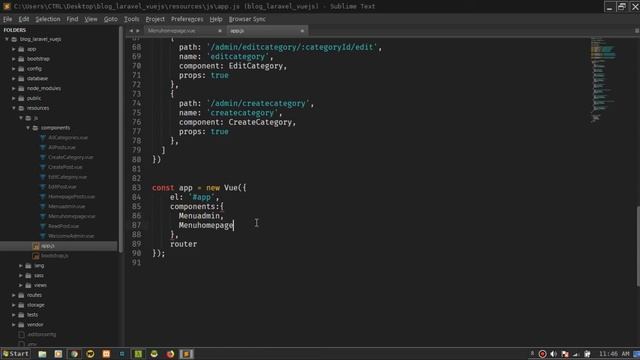Open the Project menu
Image resolution: width=640 pixels, height=360 pixels.
tap(155, 19)
